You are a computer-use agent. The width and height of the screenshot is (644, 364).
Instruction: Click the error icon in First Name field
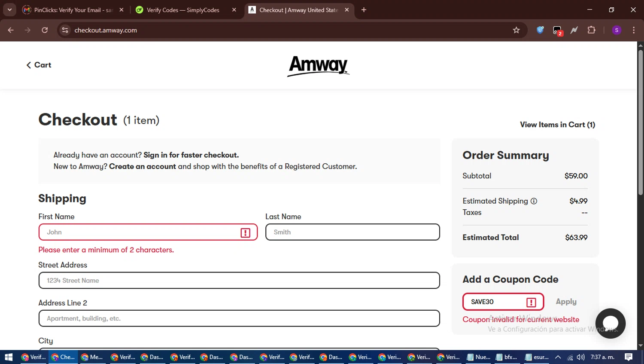[x=246, y=232]
